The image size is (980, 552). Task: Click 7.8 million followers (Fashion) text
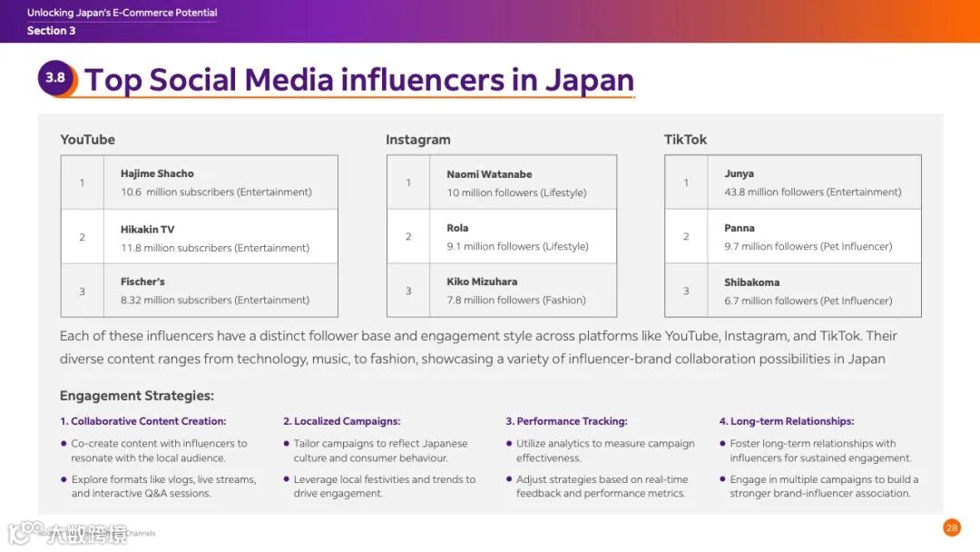(x=516, y=301)
